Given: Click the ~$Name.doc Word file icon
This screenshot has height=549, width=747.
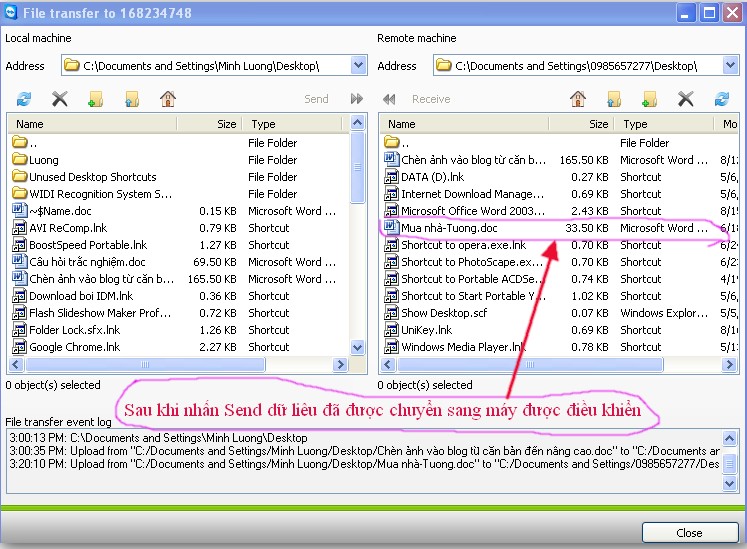Looking at the screenshot, I should point(19,210).
